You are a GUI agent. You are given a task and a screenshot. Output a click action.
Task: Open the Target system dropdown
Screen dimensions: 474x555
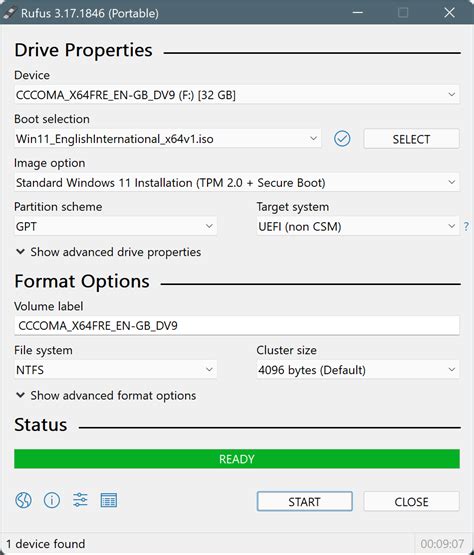[358, 226]
